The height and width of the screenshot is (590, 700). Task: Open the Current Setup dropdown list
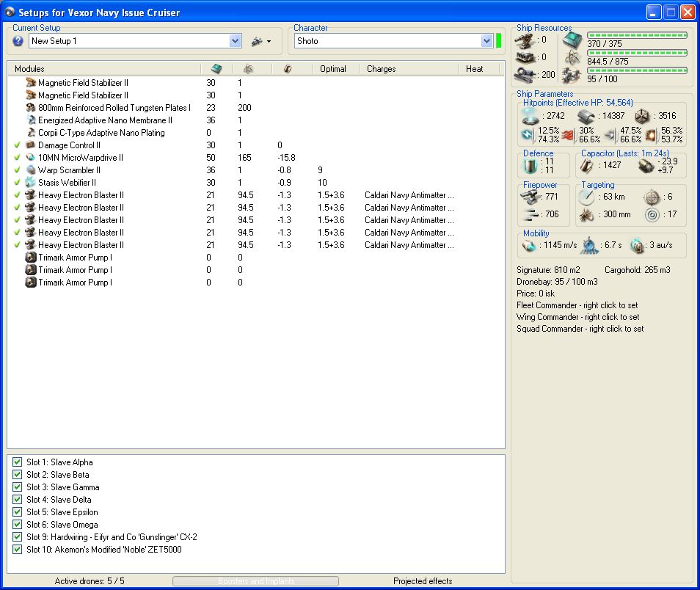pos(236,41)
